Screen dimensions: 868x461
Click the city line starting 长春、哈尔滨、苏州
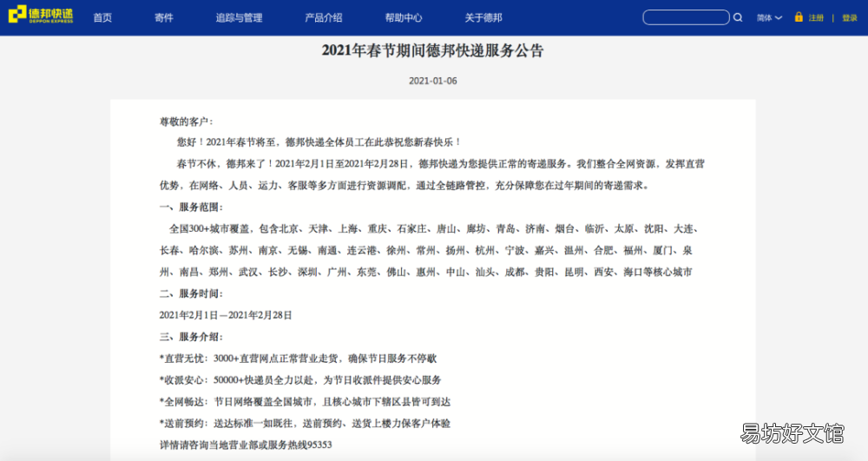pyautogui.click(x=425, y=250)
